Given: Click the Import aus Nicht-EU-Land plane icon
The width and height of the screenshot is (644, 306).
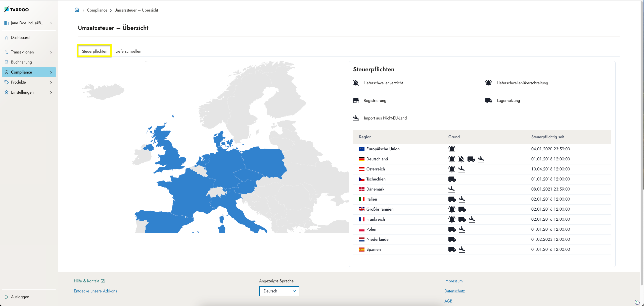Looking at the screenshot, I should pos(356,118).
